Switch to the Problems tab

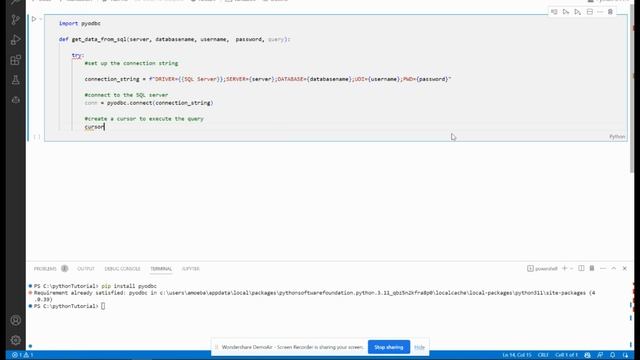(45, 269)
